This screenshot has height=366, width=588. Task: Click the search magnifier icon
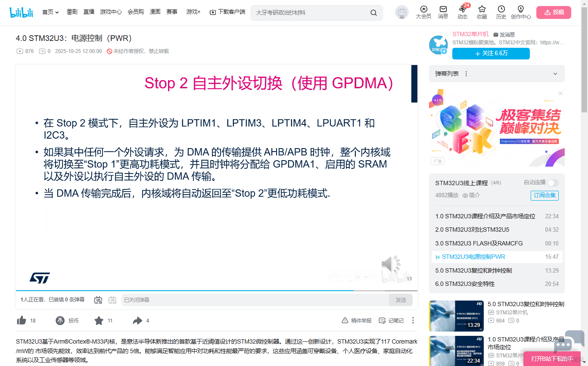373,12
